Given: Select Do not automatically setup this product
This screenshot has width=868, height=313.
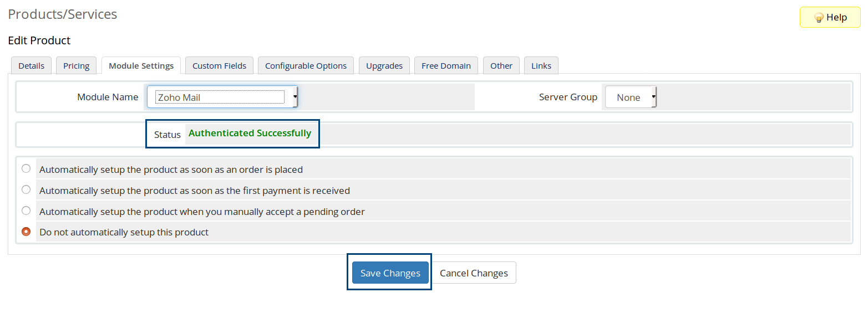Looking at the screenshot, I should pyautogui.click(x=26, y=232).
